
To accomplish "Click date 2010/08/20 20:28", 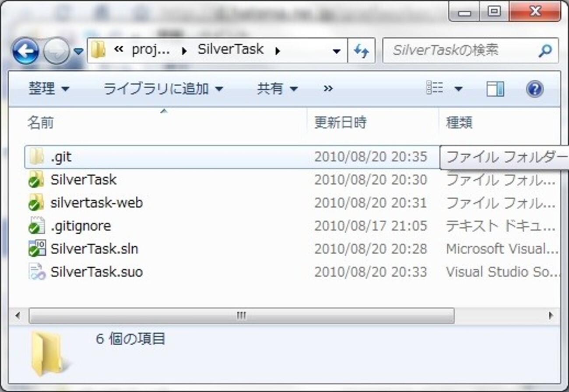I will point(370,249).
